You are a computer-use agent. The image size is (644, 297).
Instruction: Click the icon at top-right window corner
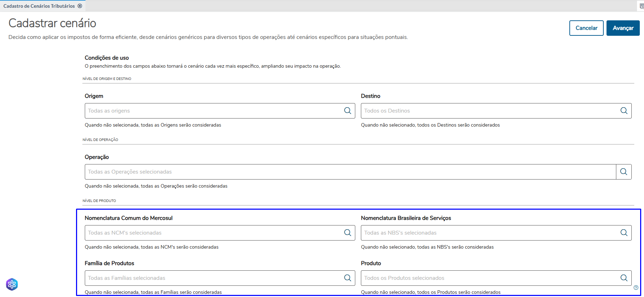(x=642, y=6)
